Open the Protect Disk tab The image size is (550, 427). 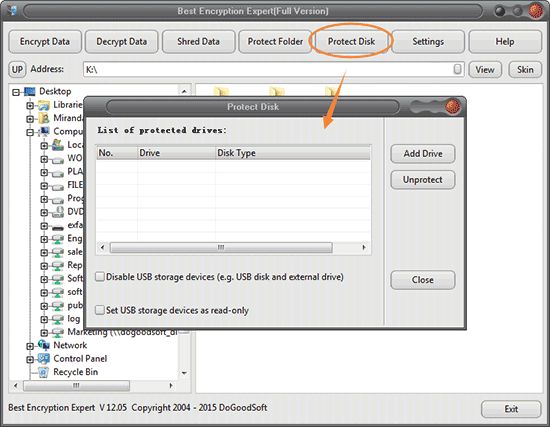pos(351,41)
